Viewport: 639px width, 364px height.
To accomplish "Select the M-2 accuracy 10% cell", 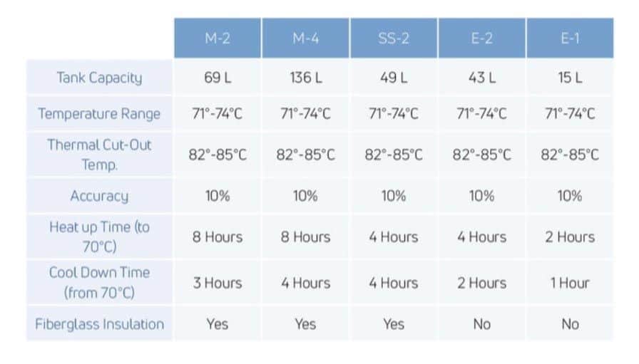I will [218, 196].
